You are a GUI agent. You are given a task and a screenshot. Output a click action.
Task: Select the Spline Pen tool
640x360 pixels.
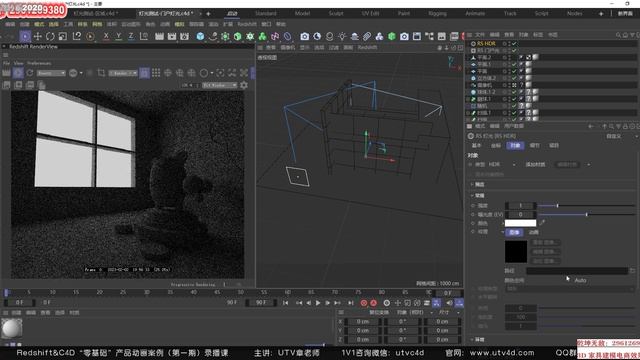[213, 36]
